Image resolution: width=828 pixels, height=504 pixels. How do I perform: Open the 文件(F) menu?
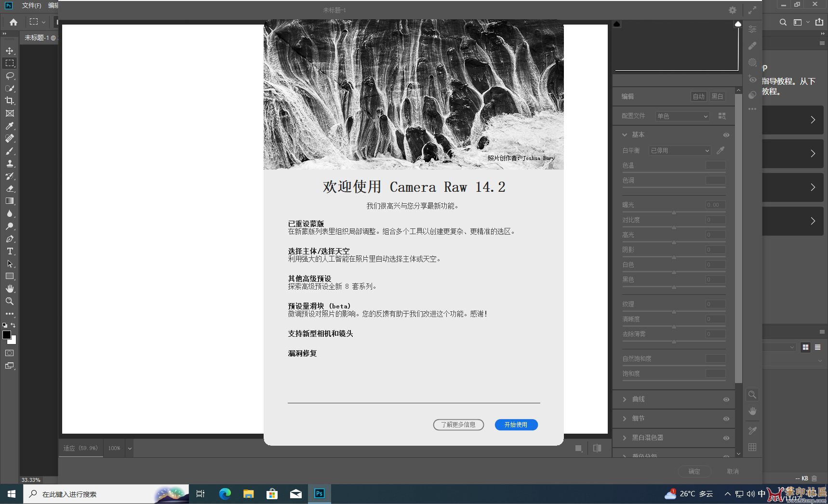31,5
